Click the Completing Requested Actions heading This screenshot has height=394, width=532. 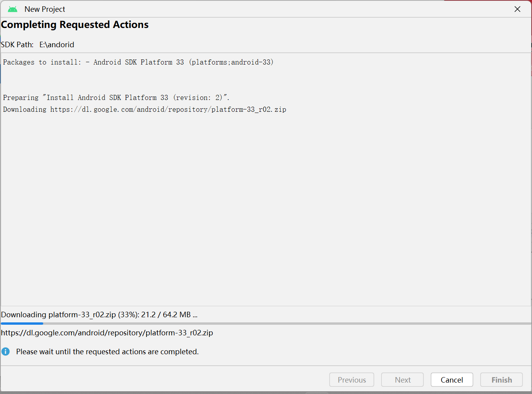(x=75, y=25)
